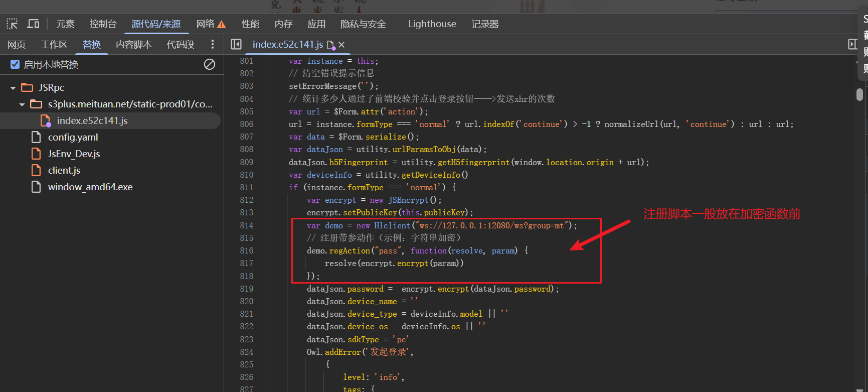Screen dimensions: 868x392
Task: Toggle the device toolbar icon
Action: coord(33,24)
